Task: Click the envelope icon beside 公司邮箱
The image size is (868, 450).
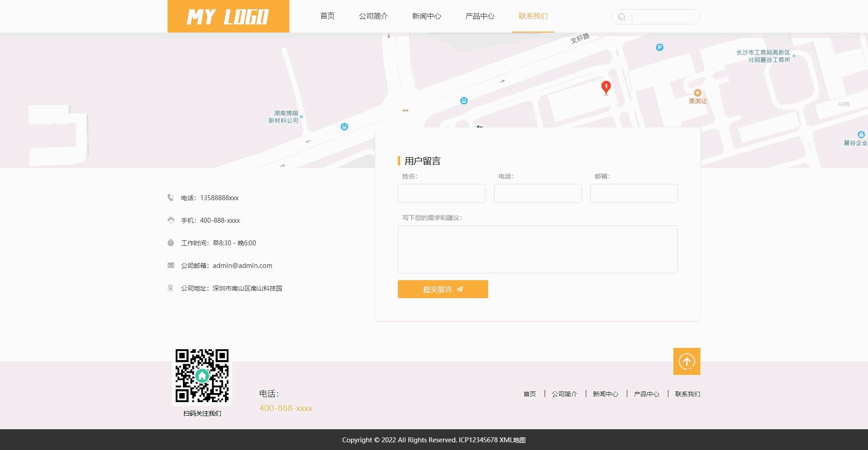Action: (x=171, y=265)
